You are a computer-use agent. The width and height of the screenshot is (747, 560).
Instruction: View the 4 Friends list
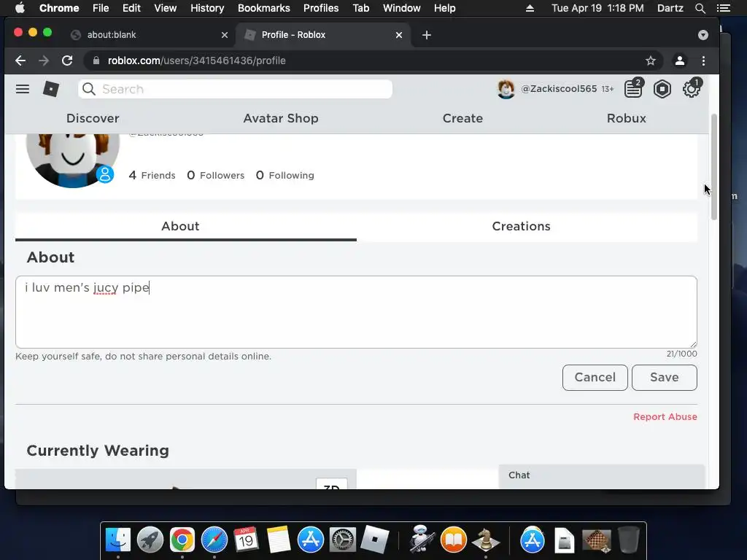tap(152, 175)
